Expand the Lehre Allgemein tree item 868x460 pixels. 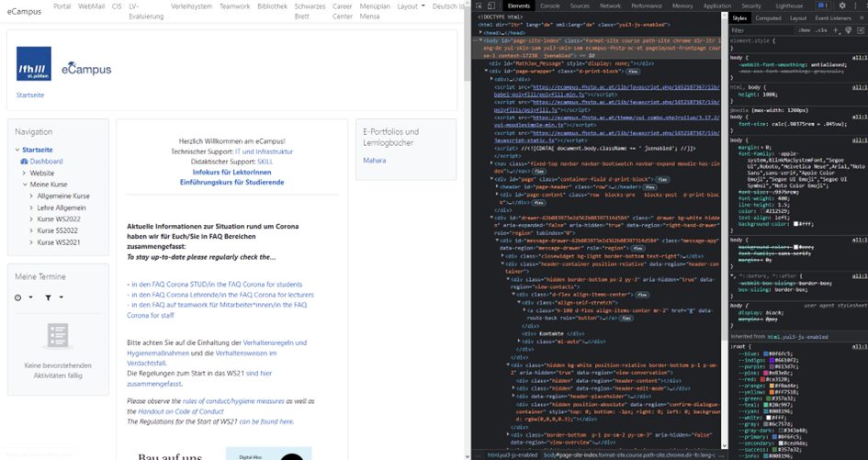31,208
